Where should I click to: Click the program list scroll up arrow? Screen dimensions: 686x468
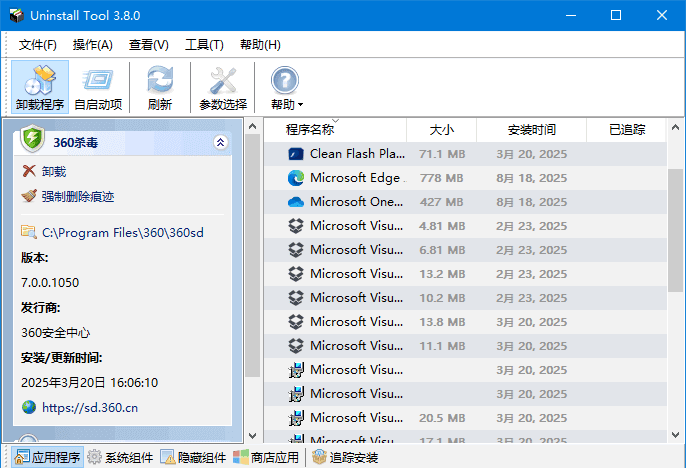coord(676,128)
